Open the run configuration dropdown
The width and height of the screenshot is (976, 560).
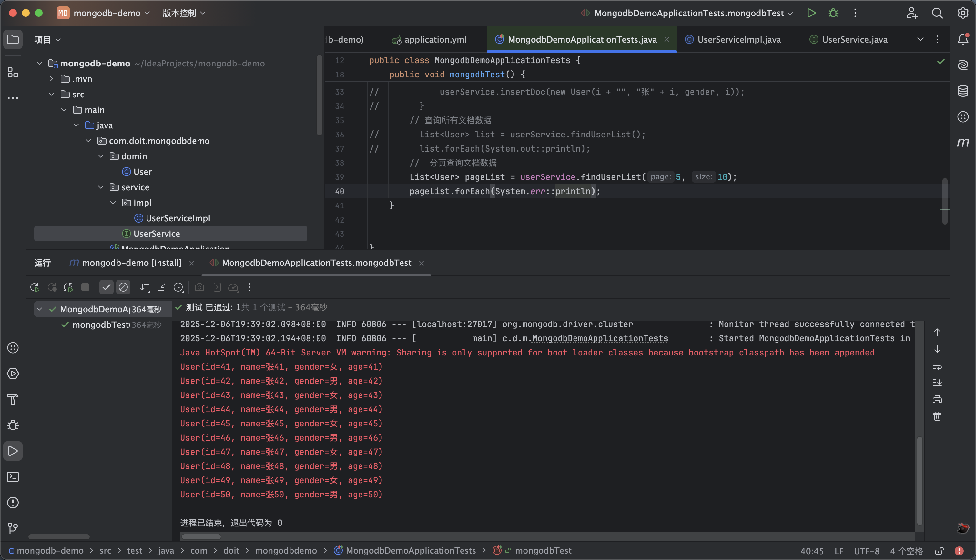point(688,13)
